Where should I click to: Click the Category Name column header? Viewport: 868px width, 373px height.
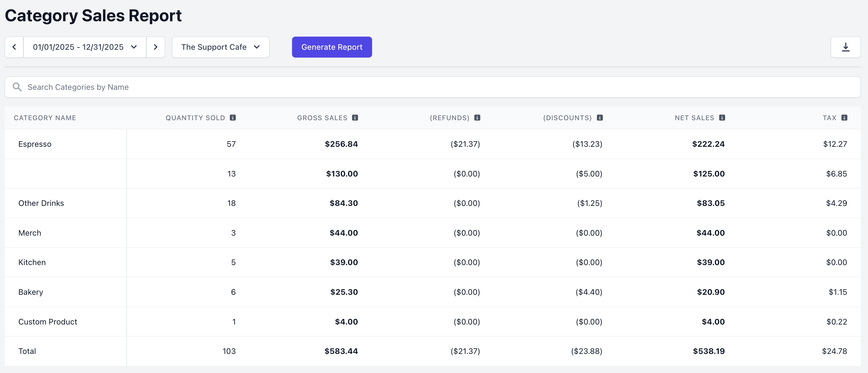[x=45, y=118]
